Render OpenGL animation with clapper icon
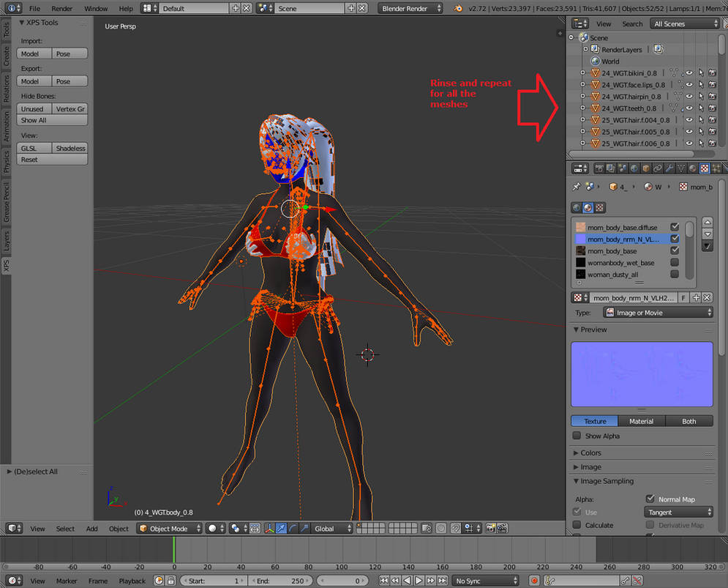728x588 pixels. pos(503,529)
